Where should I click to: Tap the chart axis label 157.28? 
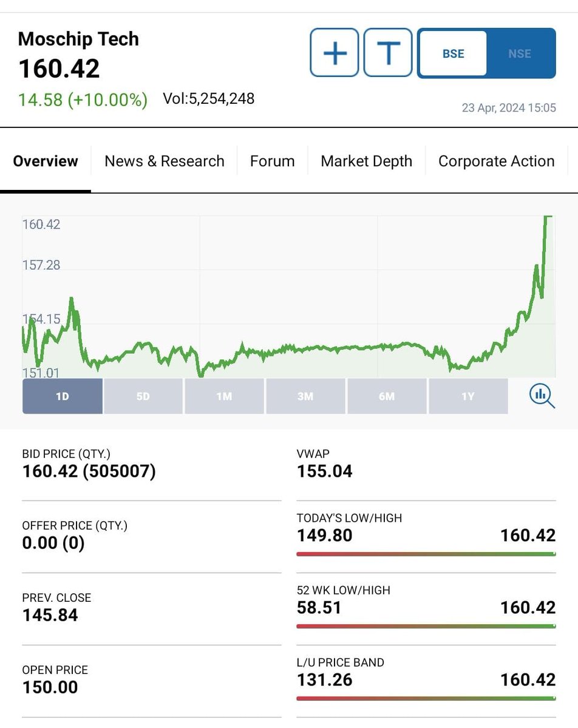point(41,265)
